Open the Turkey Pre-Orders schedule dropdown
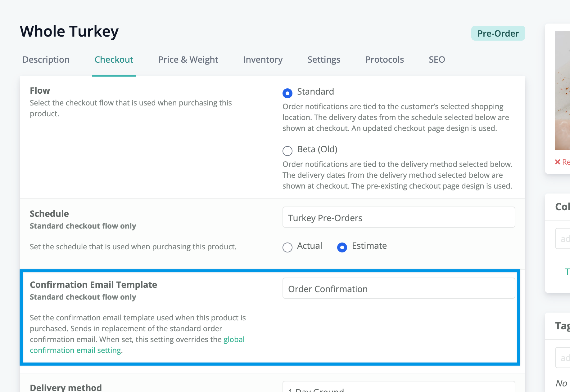 pos(399,217)
